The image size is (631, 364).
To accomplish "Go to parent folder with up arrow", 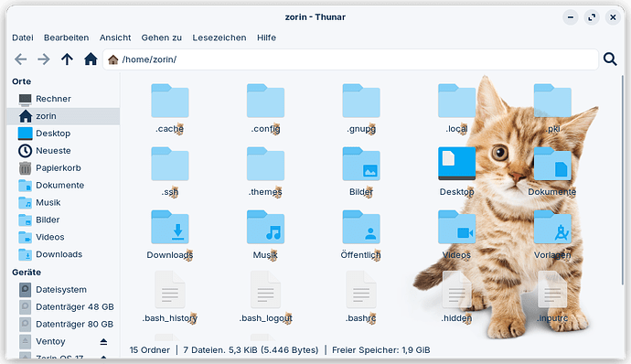I will [67, 59].
